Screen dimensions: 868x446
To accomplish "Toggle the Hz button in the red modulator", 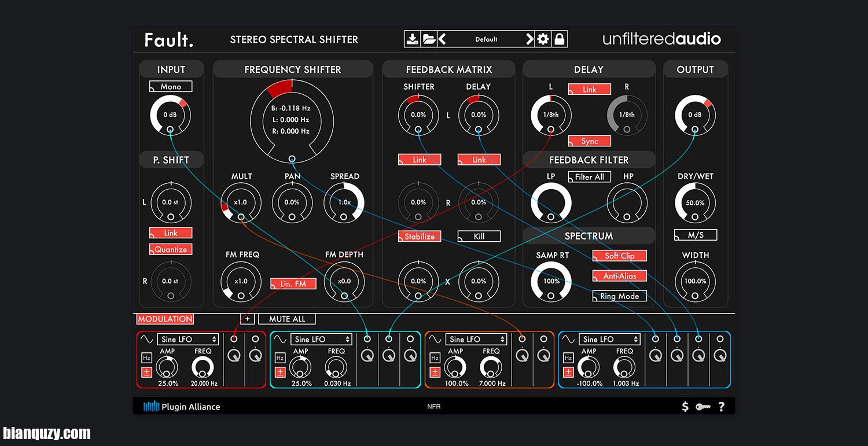I will point(146,358).
